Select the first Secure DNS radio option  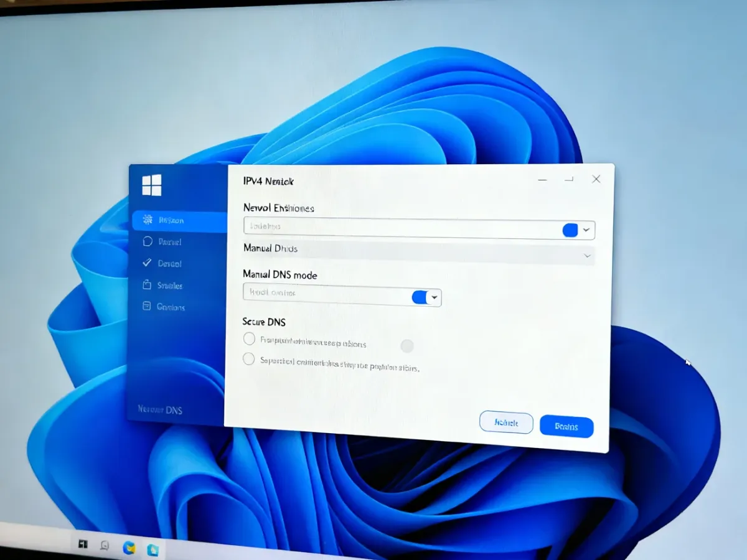[x=249, y=338]
